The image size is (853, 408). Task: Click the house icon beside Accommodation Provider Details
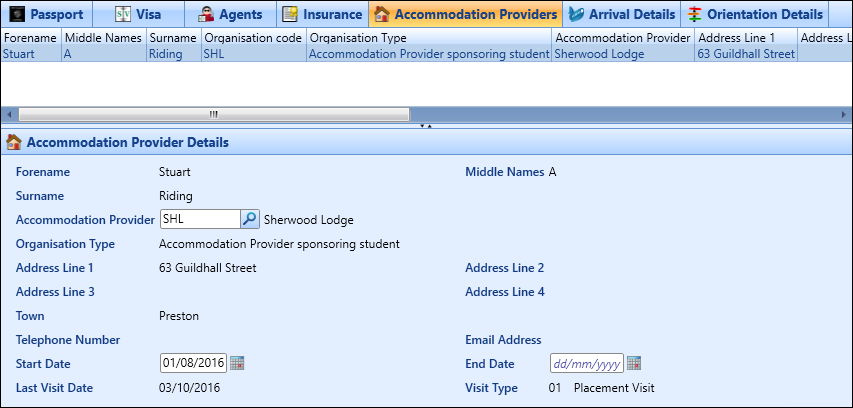point(14,143)
